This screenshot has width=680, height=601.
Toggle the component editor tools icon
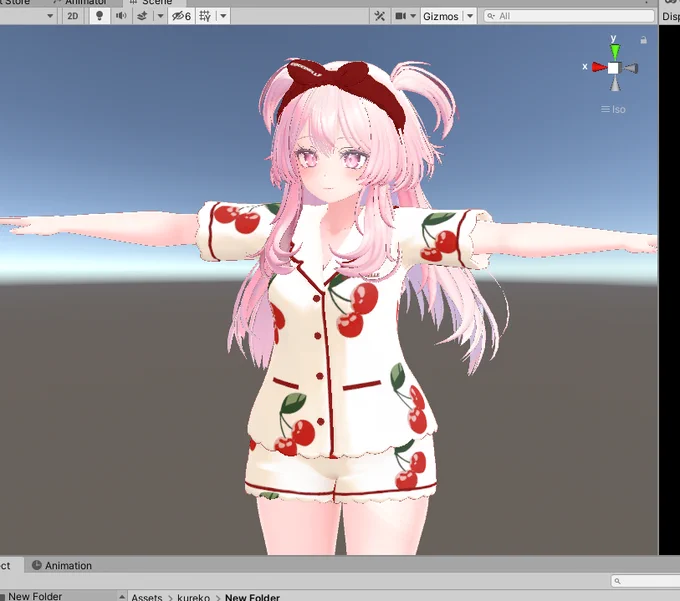[x=379, y=16]
